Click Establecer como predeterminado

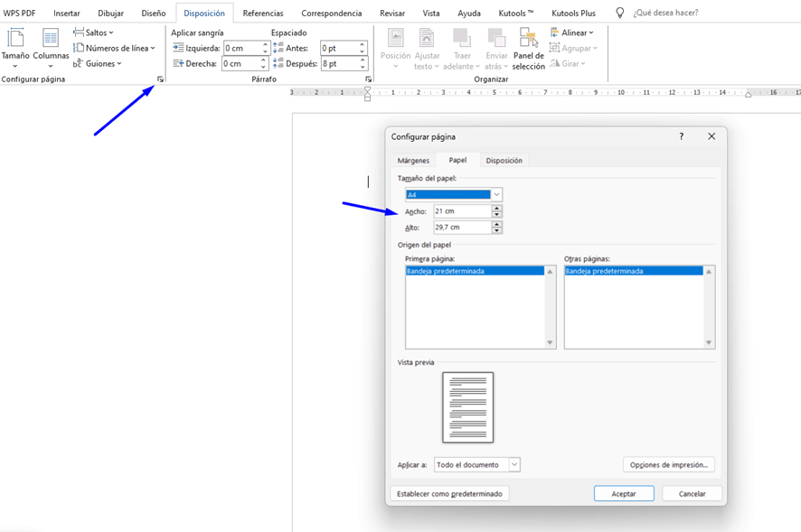(x=449, y=493)
